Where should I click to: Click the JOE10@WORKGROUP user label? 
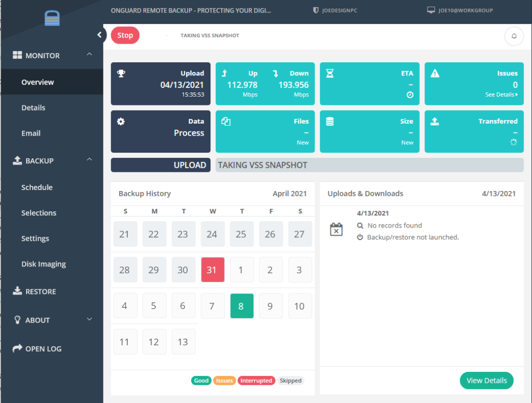(x=465, y=10)
